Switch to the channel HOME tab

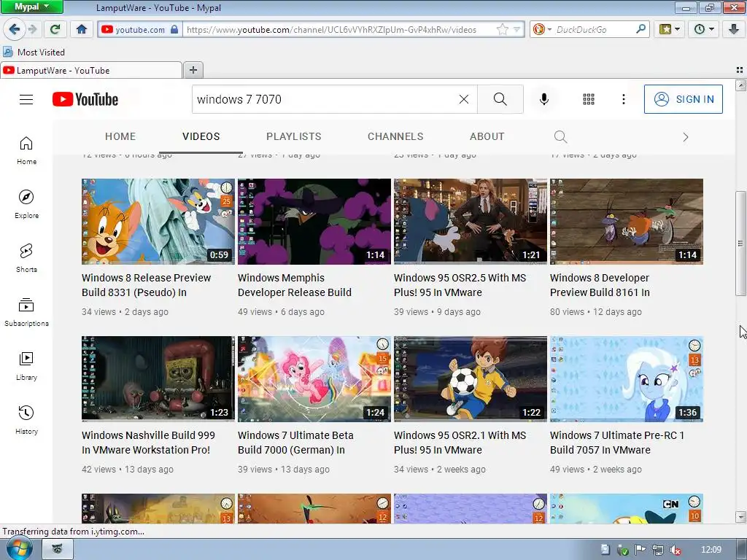[x=120, y=136]
